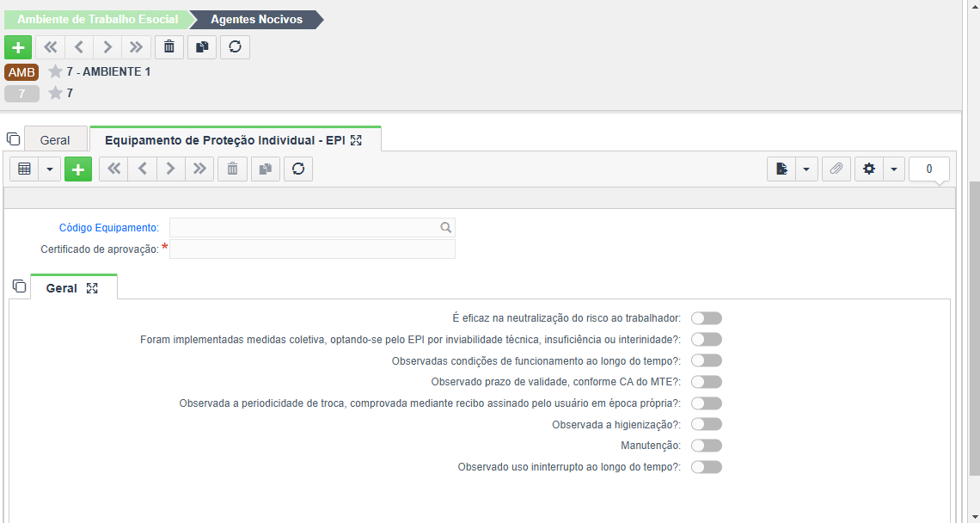Click the search magnifier in Código Equipamento
Screen dimensions: 980x523
(445, 228)
